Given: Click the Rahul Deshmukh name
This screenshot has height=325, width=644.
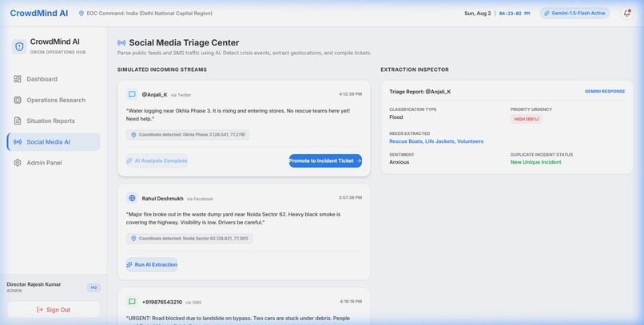Looking at the screenshot, I should (163, 199).
